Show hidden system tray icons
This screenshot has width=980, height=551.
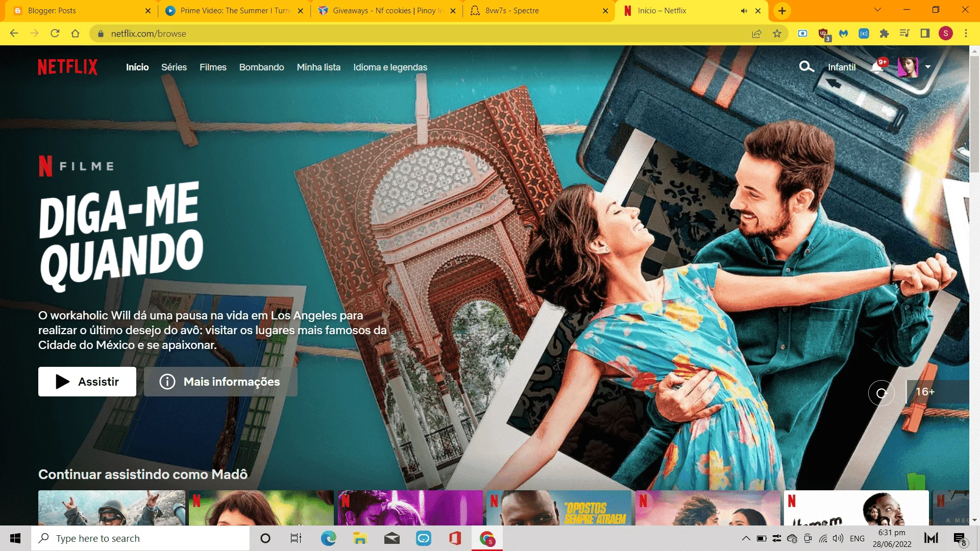pyautogui.click(x=746, y=538)
